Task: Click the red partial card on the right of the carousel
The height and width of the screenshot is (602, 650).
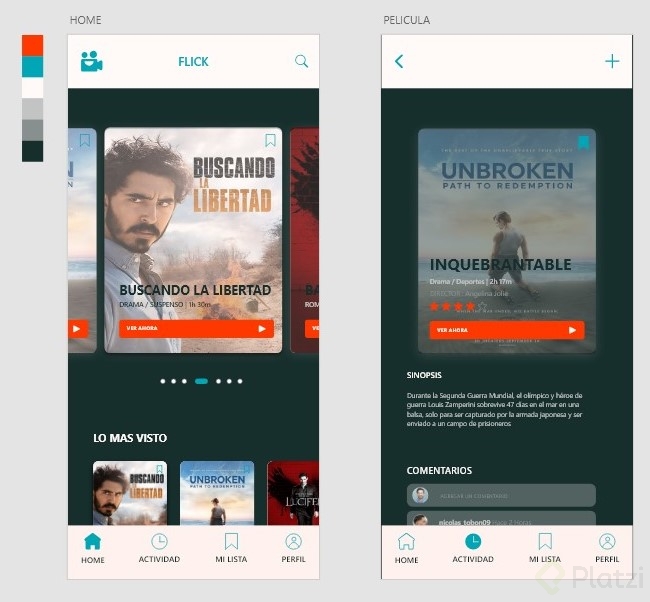Action: click(x=305, y=240)
